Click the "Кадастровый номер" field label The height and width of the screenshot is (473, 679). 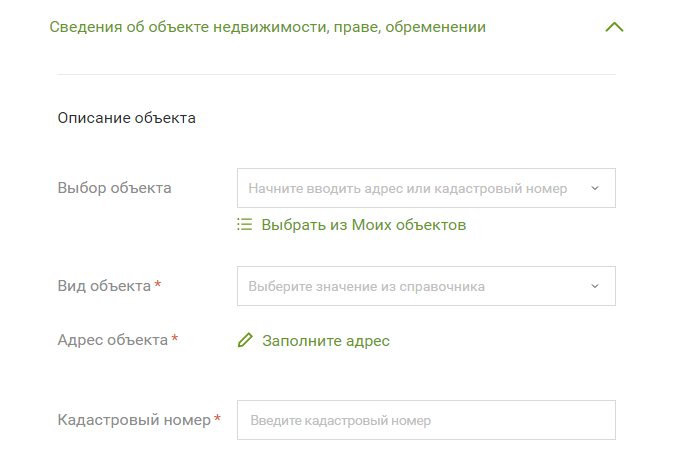click(133, 421)
